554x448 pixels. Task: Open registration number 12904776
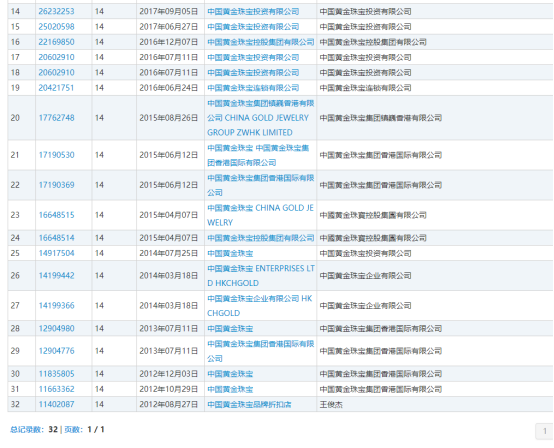point(56,351)
